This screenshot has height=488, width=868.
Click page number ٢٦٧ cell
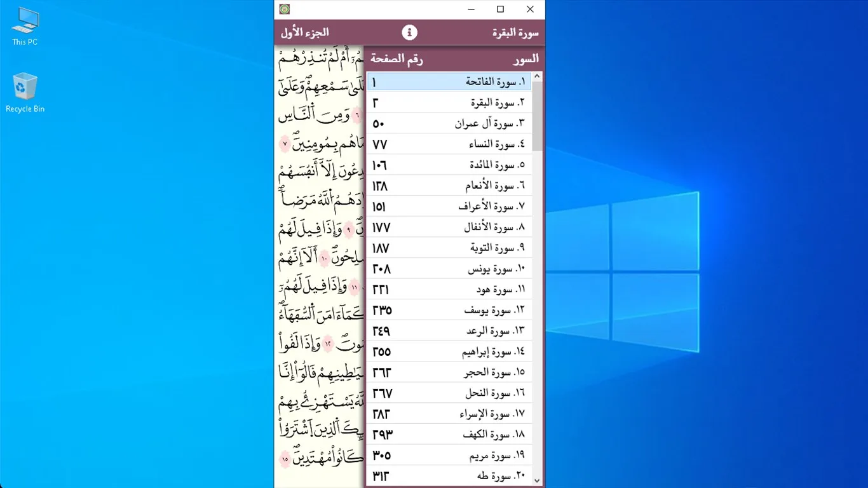(x=382, y=393)
